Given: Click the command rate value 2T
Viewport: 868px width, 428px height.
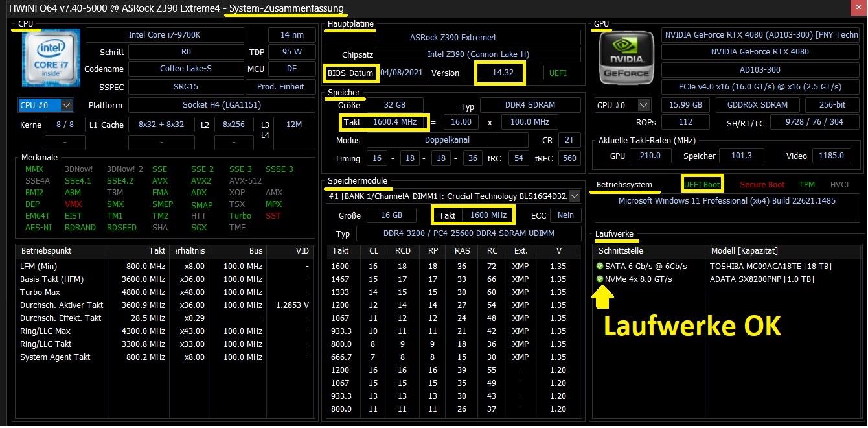Looking at the screenshot, I should (569, 140).
